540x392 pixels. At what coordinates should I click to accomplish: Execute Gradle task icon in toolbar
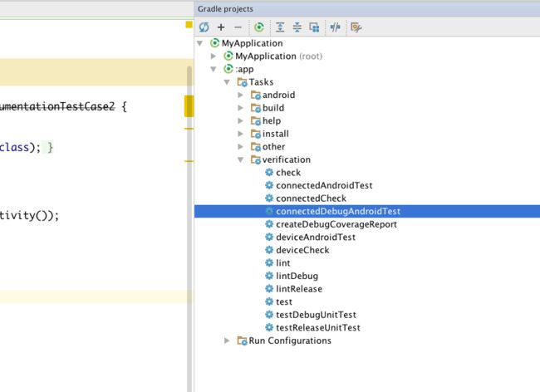click(259, 27)
